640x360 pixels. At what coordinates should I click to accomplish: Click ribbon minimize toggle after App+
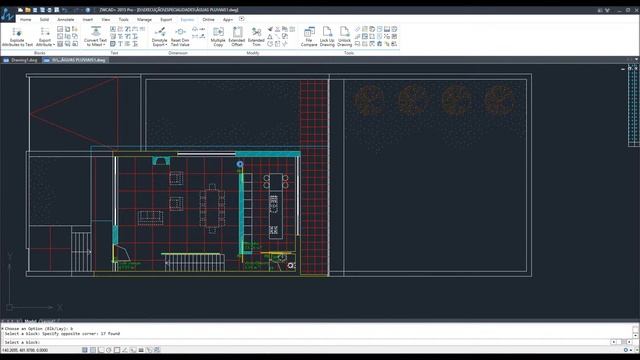coord(242,19)
